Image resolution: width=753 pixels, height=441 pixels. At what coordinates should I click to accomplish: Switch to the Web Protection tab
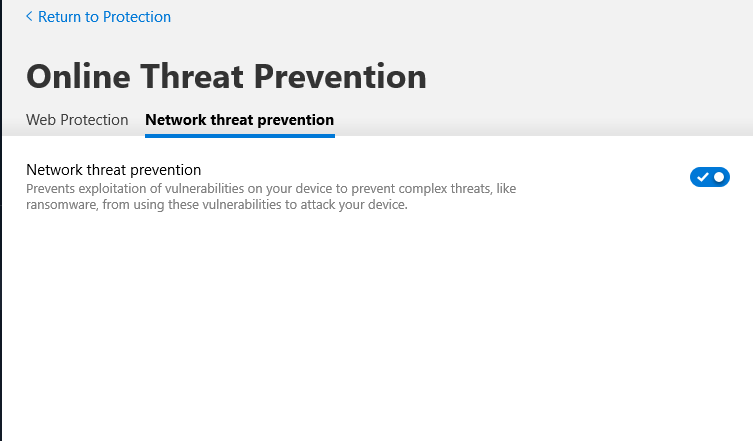[77, 120]
